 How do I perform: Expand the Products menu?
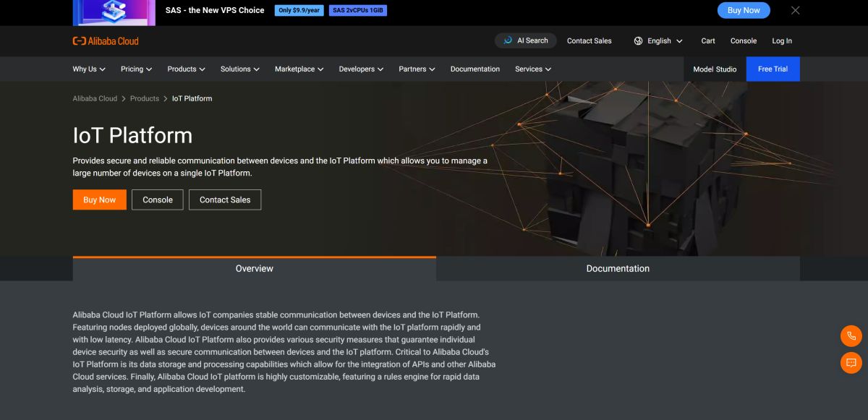(187, 69)
